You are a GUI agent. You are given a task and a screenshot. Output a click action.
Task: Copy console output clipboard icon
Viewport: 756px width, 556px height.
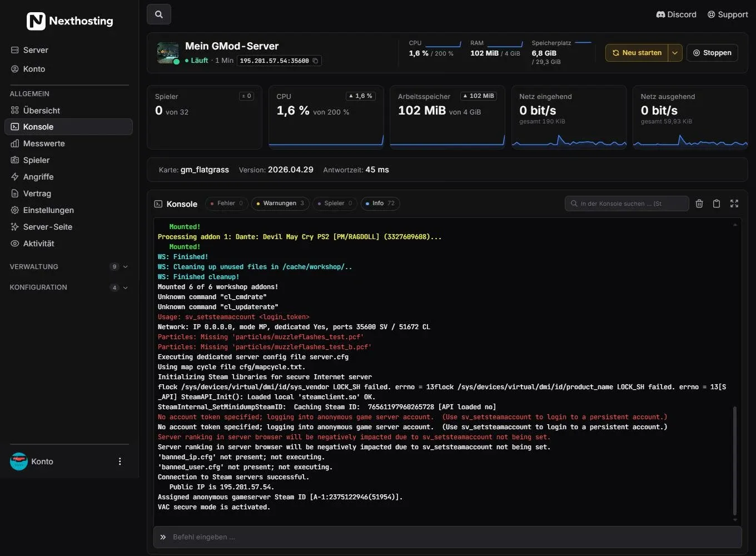(x=717, y=203)
